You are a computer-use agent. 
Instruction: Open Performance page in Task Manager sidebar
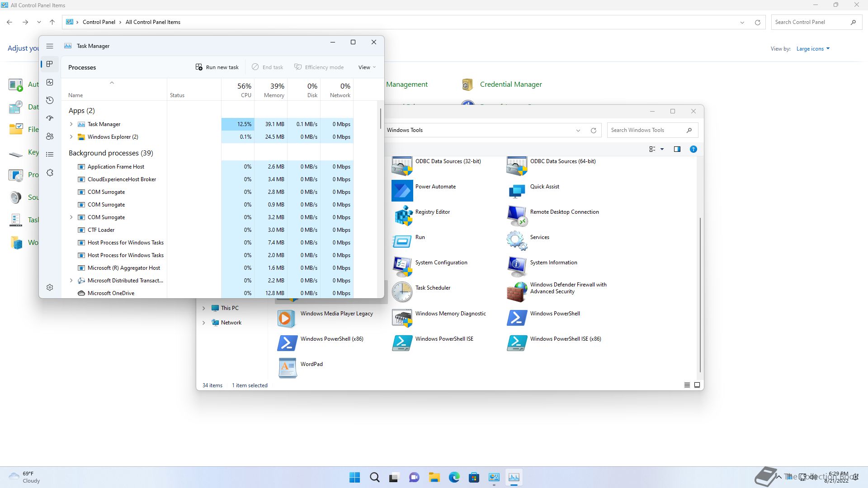tap(50, 82)
